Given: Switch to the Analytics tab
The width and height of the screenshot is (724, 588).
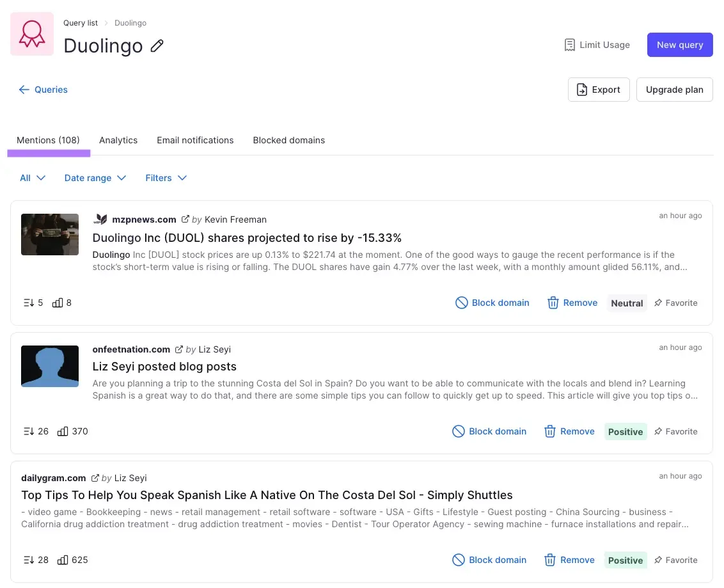Looking at the screenshot, I should [118, 140].
